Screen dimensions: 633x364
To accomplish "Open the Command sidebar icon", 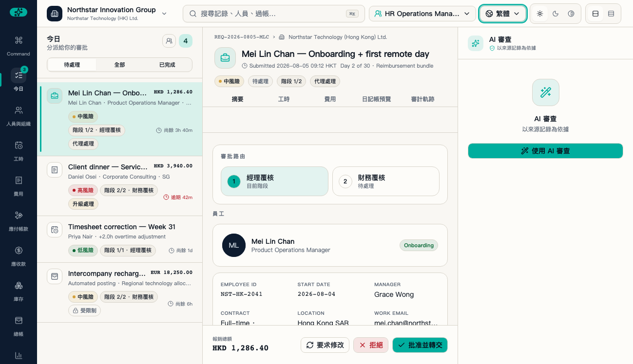I will point(19,46).
